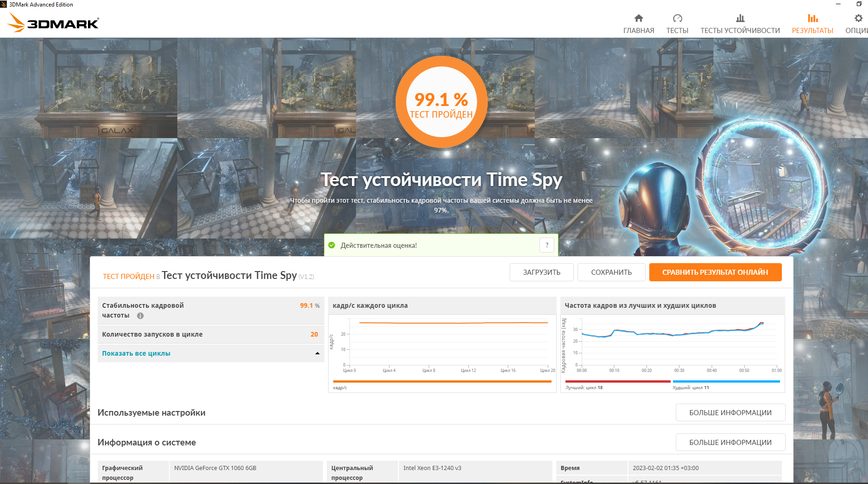Click the Используемые настройки heading
The image size is (868, 484).
click(x=151, y=413)
